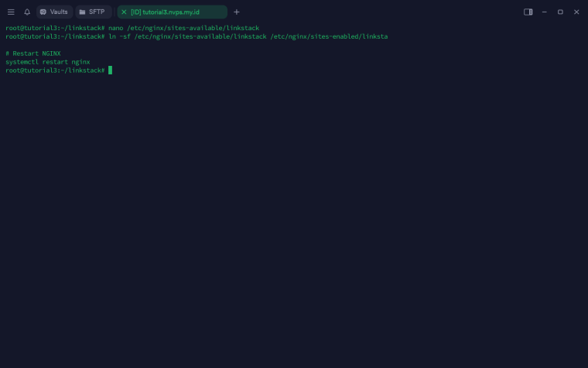Click the folder icon on SFTP tab
The width and height of the screenshot is (588, 368).
pos(82,12)
